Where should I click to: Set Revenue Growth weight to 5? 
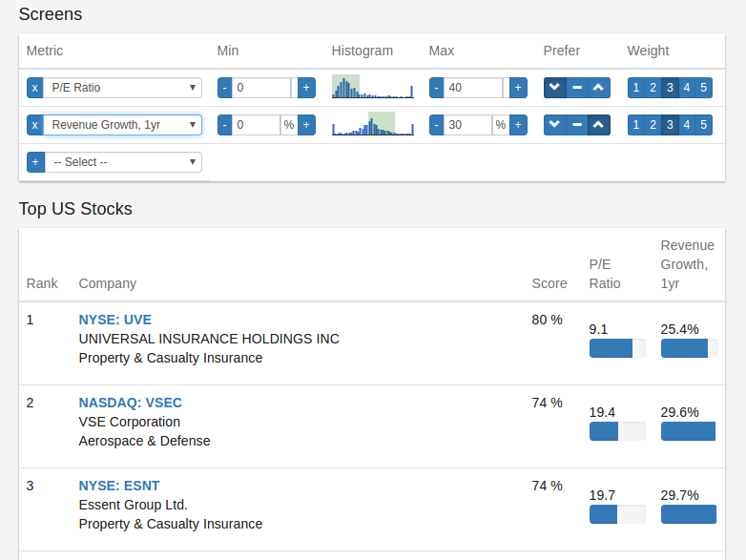coord(704,125)
